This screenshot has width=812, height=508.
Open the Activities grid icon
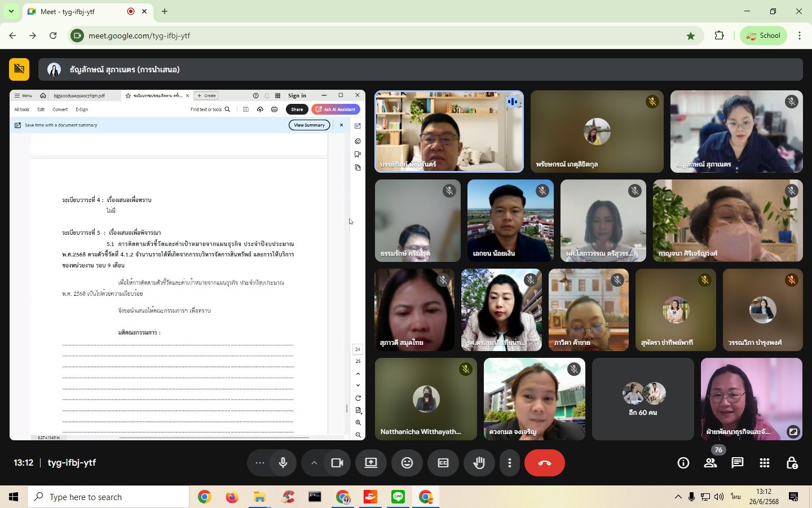point(765,463)
